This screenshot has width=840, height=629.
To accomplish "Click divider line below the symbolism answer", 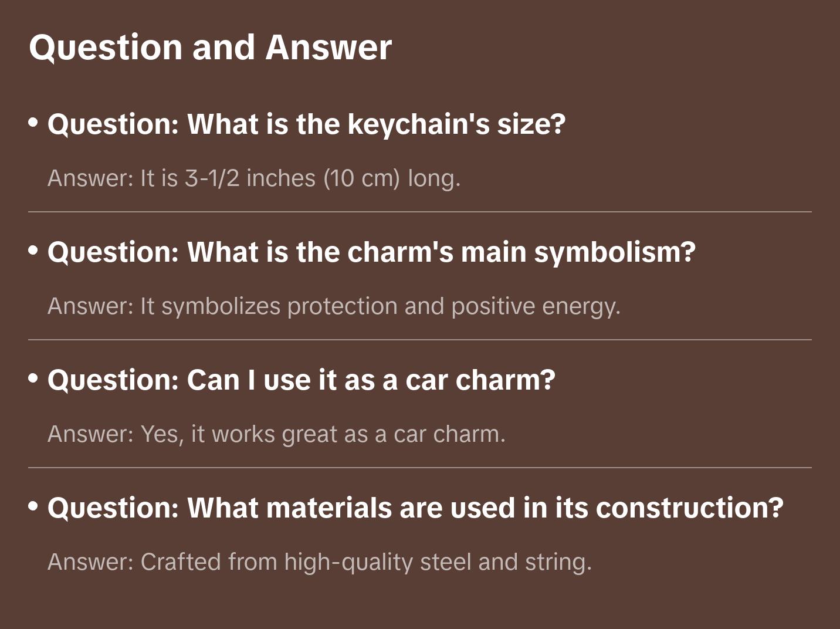I will (419, 340).
